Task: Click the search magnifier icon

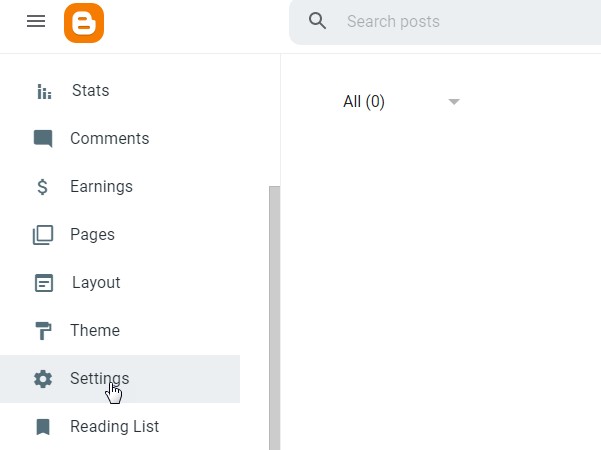Action: click(318, 21)
